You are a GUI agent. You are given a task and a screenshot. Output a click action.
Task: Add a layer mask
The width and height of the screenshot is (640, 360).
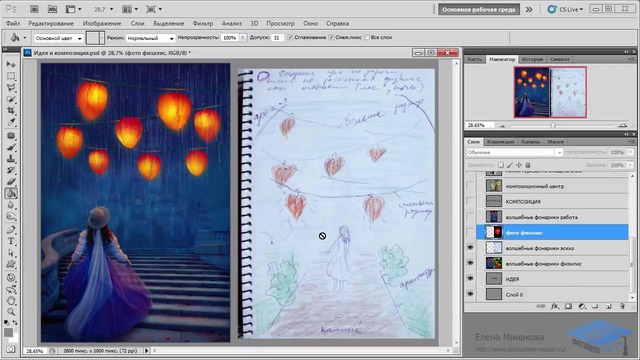pos(568,306)
